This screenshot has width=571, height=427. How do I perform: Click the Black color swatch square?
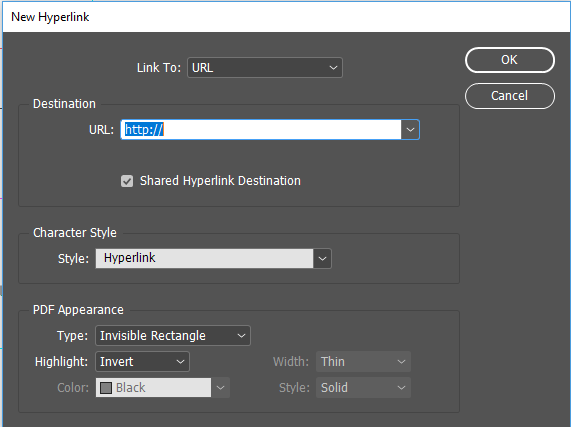tap(106, 388)
